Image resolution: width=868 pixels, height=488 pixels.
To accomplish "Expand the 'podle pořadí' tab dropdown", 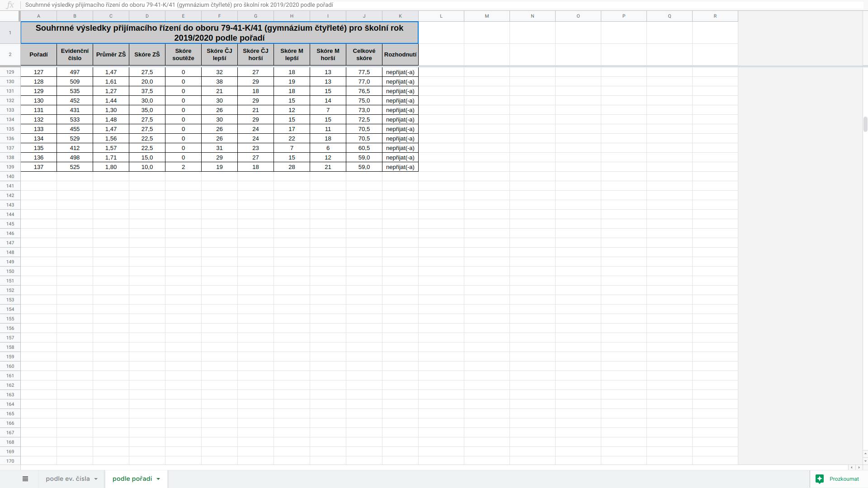I will pyautogui.click(x=158, y=479).
